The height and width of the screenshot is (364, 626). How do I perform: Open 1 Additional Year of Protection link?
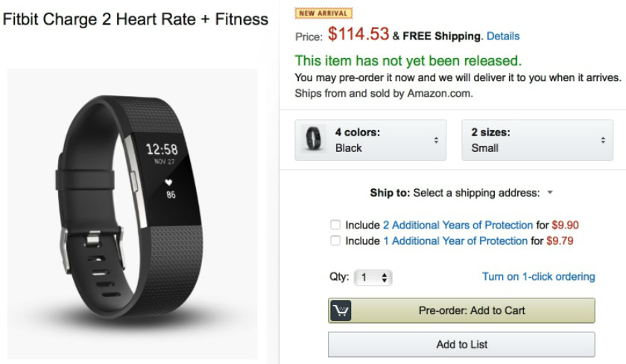(455, 240)
